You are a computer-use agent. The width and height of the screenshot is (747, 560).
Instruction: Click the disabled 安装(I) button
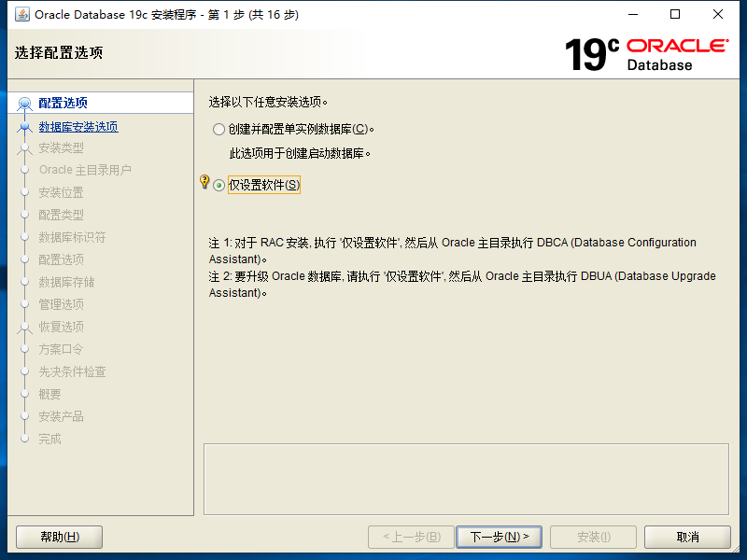click(593, 538)
